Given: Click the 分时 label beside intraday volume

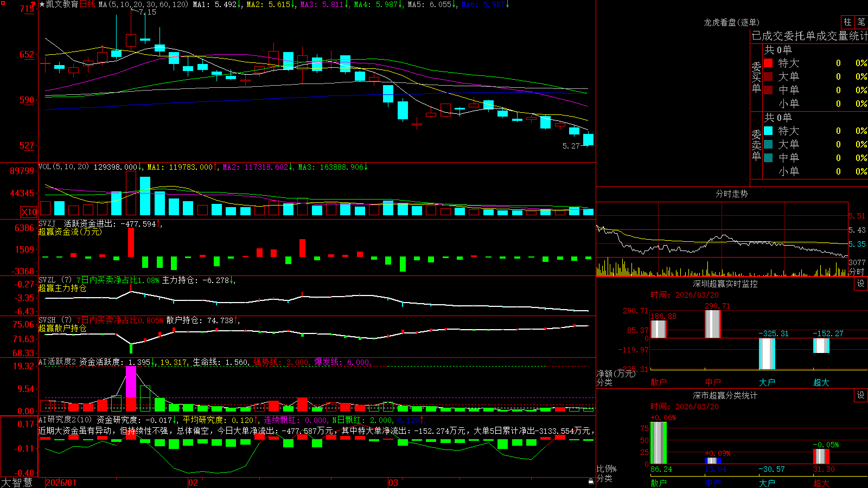Looking at the screenshot, I should coord(857,272).
